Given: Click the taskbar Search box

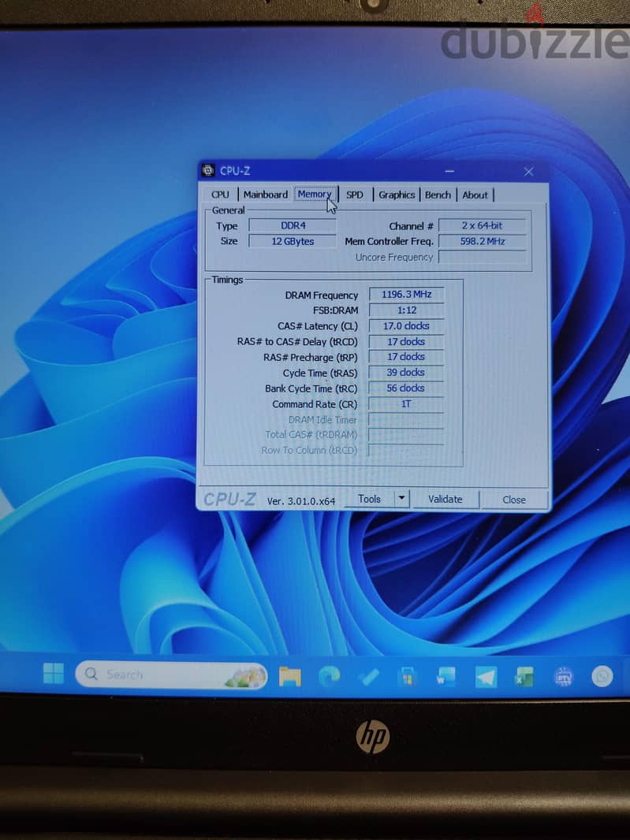Looking at the screenshot, I should pyautogui.click(x=171, y=675).
